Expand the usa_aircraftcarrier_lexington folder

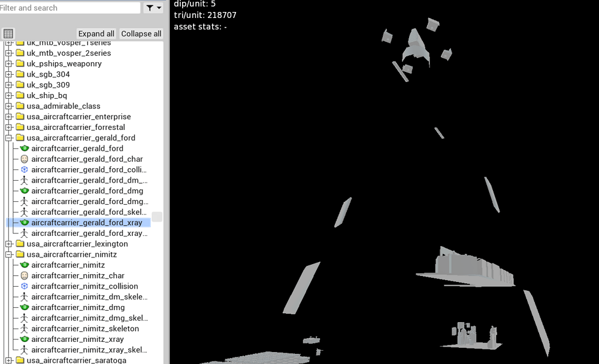coord(9,244)
